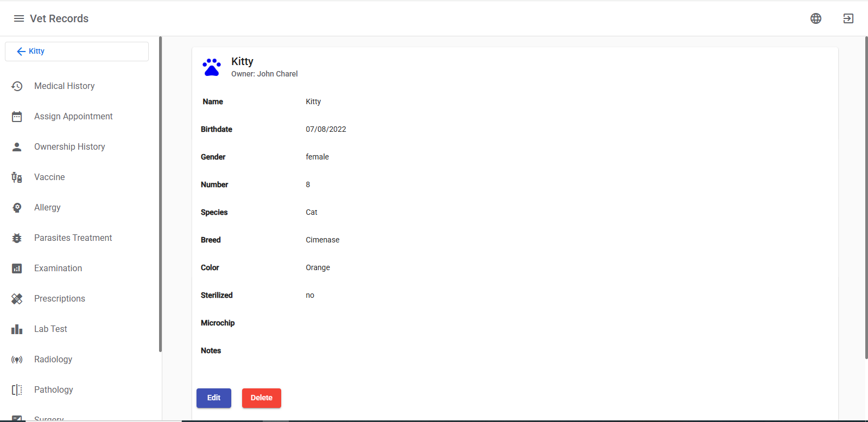This screenshot has width=868, height=422.
Task: Click the Microchip field label
Action: coord(218,323)
